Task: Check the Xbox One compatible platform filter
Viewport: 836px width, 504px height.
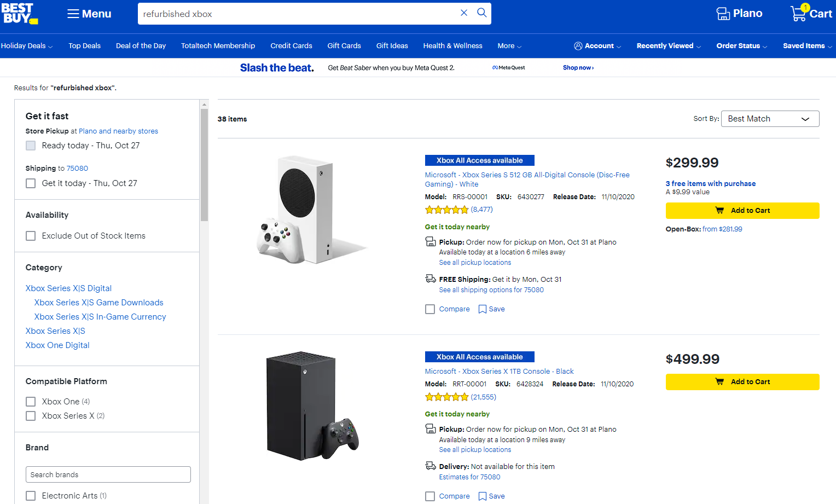Action: [x=30, y=401]
